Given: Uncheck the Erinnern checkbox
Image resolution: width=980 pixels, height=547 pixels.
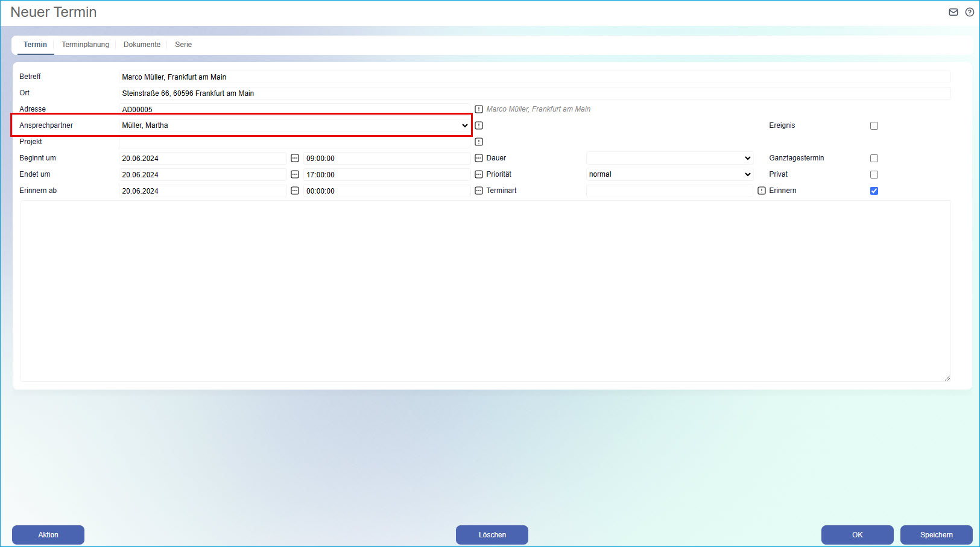Looking at the screenshot, I should (x=874, y=191).
